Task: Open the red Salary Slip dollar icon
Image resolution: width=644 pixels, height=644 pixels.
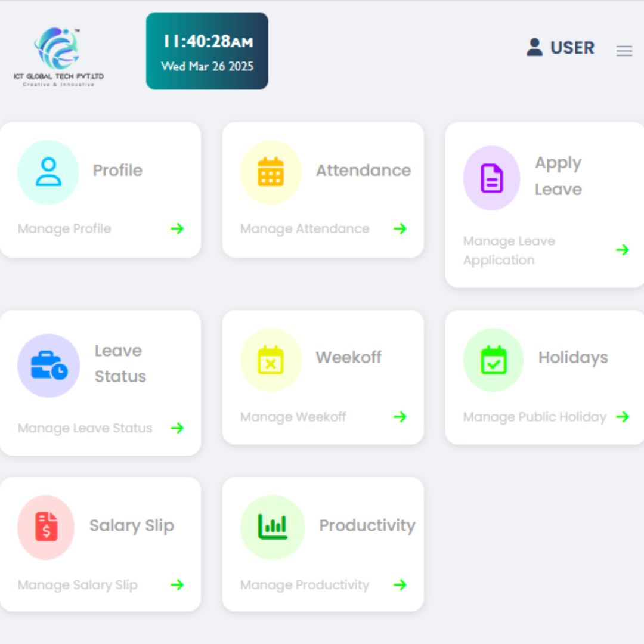Action: point(47,527)
